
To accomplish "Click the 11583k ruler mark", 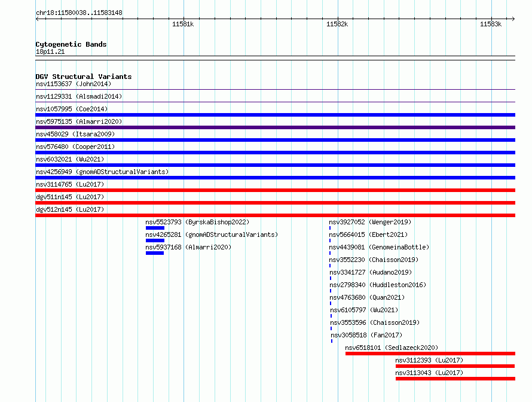I will tap(491, 24).
